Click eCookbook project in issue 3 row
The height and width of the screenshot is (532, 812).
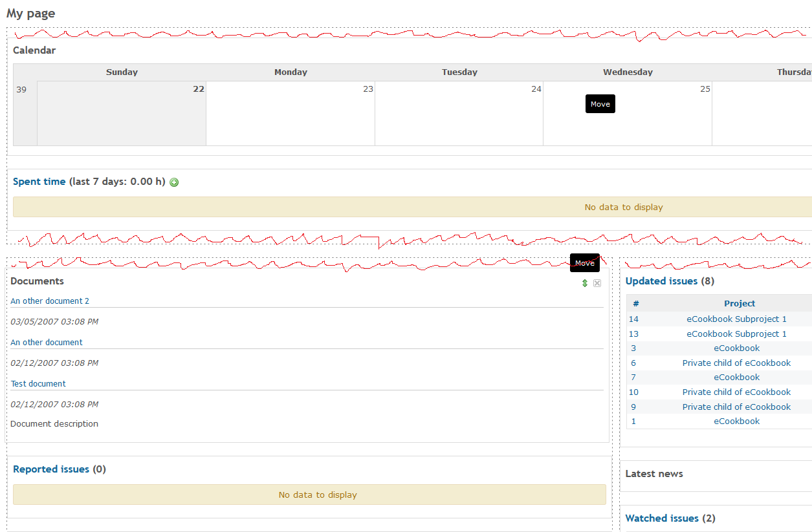[736, 348]
